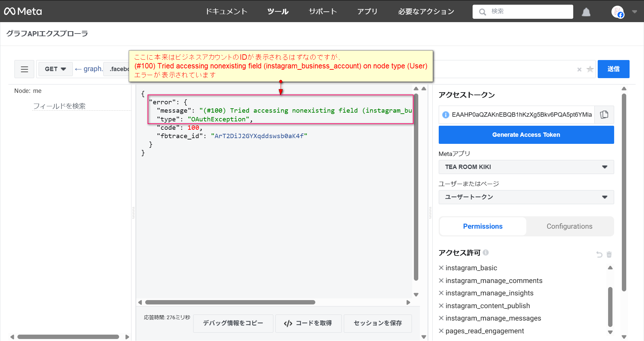Open the ユーザートークン dropdown
644x341 pixels.
[x=526, y=197]
